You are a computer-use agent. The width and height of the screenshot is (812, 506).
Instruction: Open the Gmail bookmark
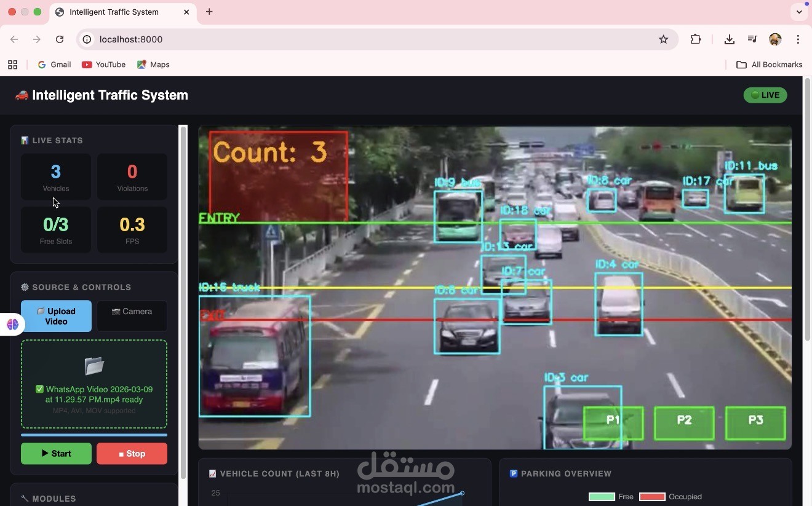coord(54,65)
